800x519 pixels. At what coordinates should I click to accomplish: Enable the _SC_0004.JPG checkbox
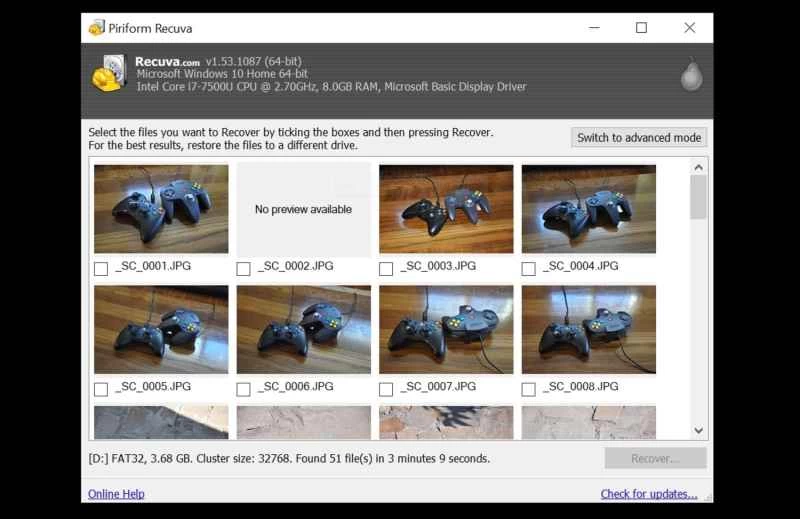[530, 268]
